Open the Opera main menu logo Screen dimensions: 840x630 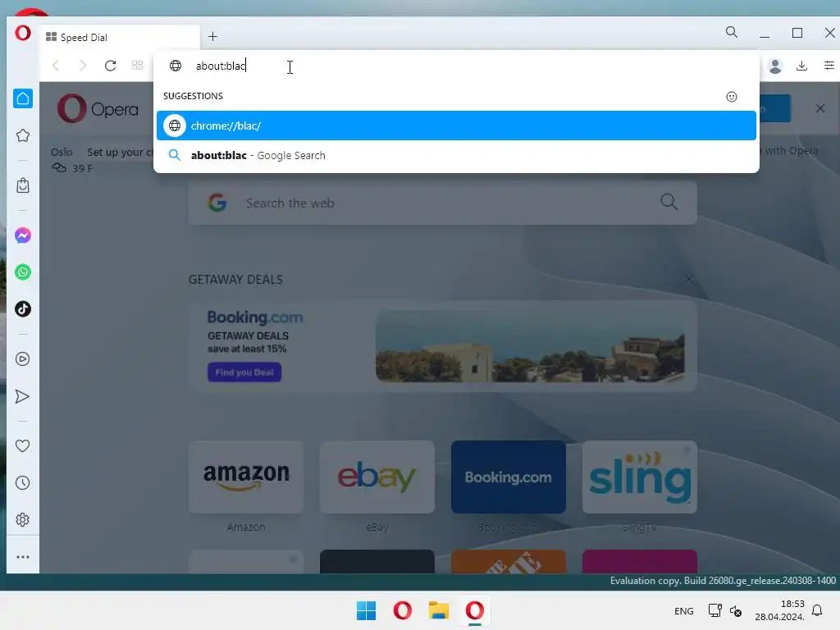pos(22,33)
